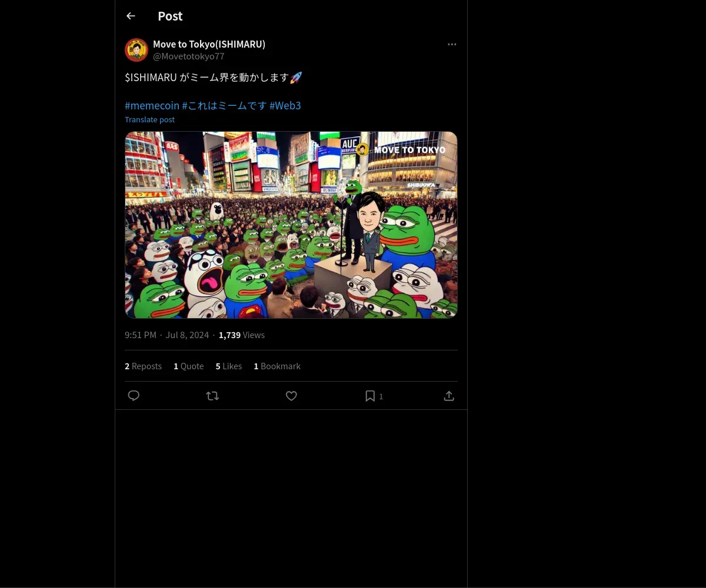Reply to the post via comment icon
This screenshot has height=588, width=706.
pos(134,396)
